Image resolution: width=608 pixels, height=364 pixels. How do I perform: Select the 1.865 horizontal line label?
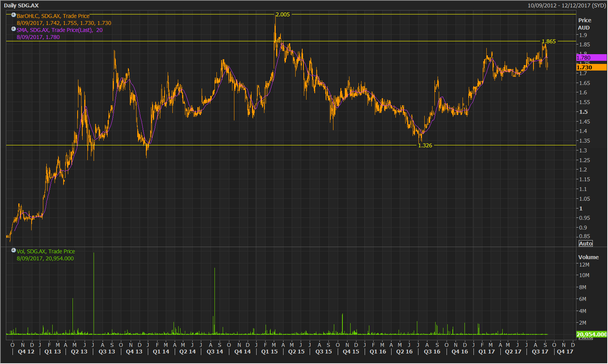549,41
